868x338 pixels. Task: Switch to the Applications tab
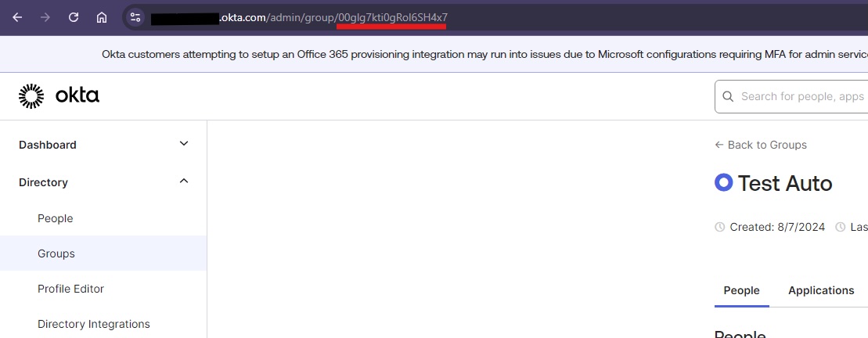click(821, 290)
